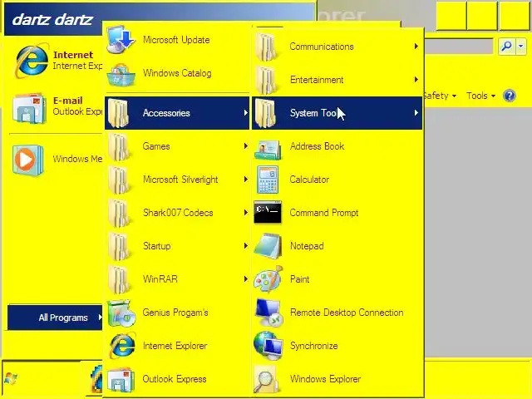Launch Internet Explorer icon in All Programs list
The height and width of the screenshot is (399, 532).
click(122, 346)
